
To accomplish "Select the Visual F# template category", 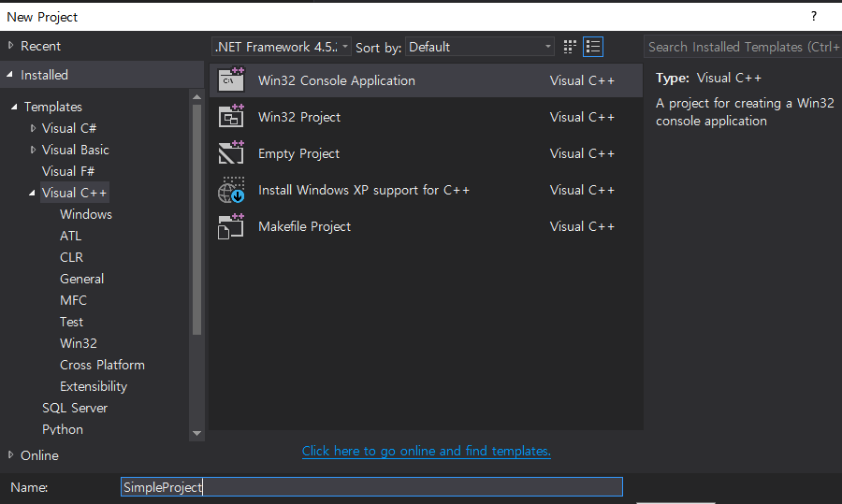I will coord(68,171).
